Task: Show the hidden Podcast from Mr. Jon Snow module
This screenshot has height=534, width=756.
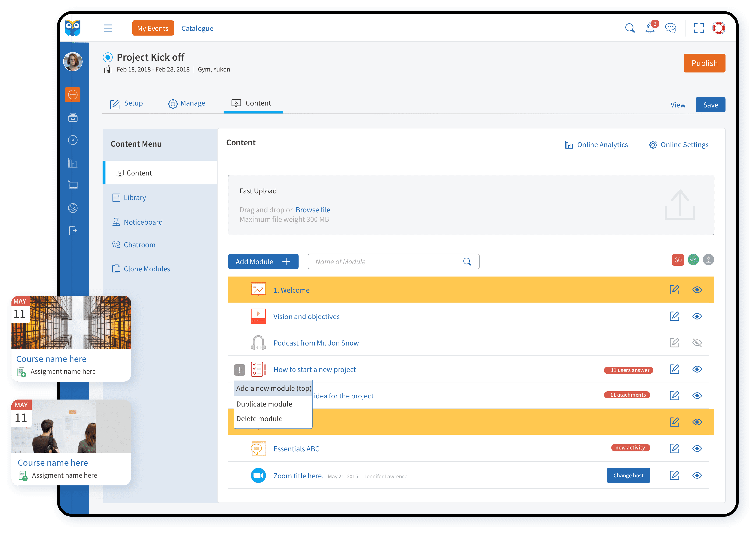Action: [697, 343]
